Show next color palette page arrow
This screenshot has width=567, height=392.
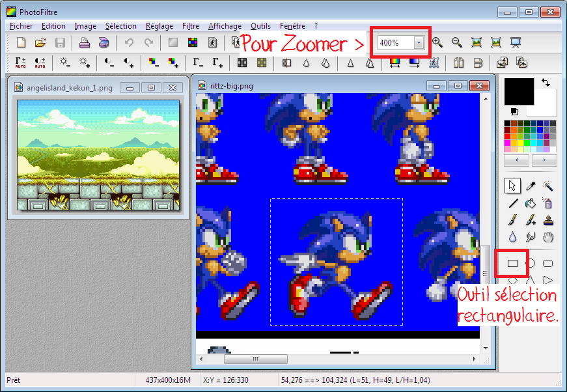pos(544,160)
